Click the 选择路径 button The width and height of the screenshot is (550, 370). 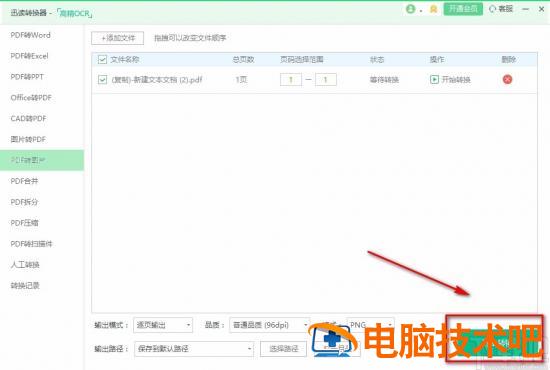tap(283, 349)
